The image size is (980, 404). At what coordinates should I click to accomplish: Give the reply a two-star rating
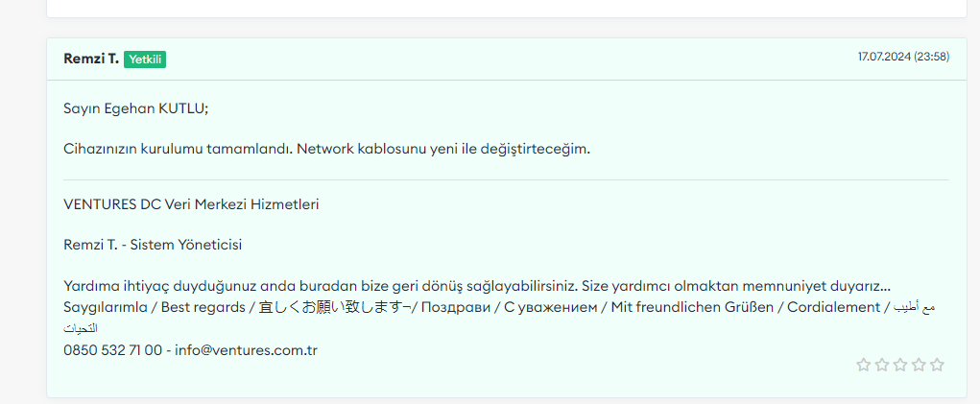(x=882, y=365)
